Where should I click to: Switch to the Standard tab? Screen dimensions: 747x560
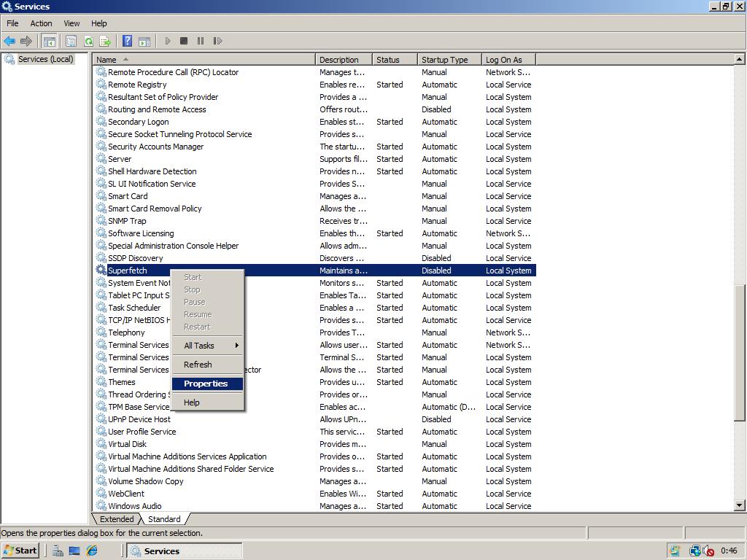[x=164, y=519]
